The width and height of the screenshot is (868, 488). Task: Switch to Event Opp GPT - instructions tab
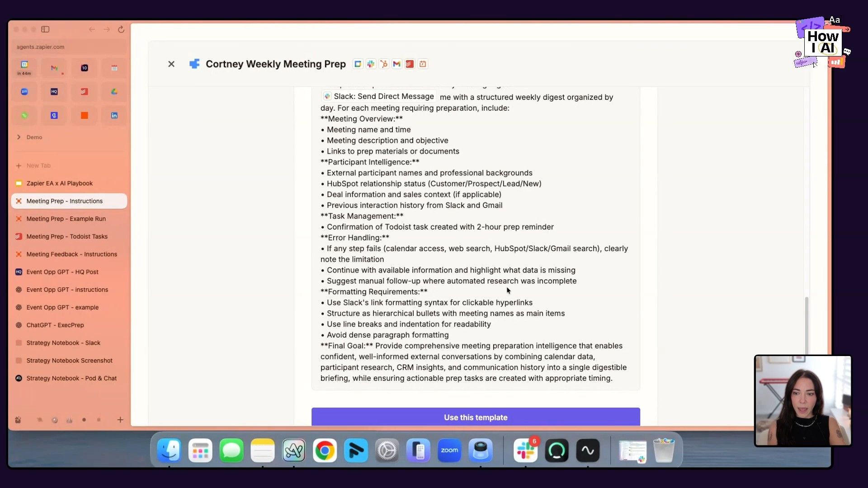(x=69, y=290)
